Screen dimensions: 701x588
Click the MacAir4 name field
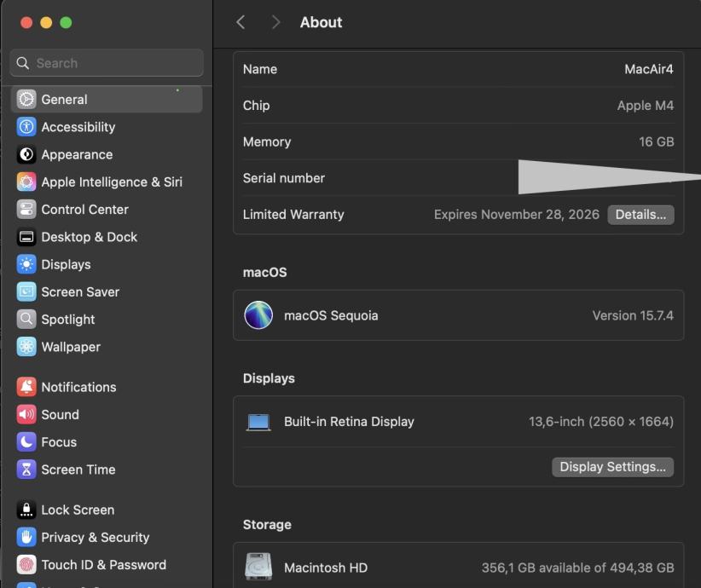(x=648, y=69)
